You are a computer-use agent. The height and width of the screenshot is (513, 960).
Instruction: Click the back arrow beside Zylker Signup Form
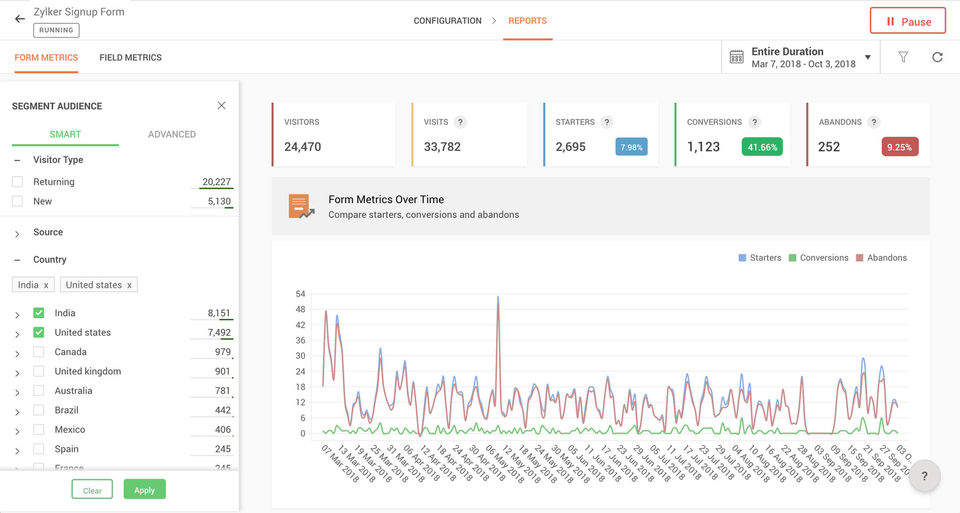20,19
